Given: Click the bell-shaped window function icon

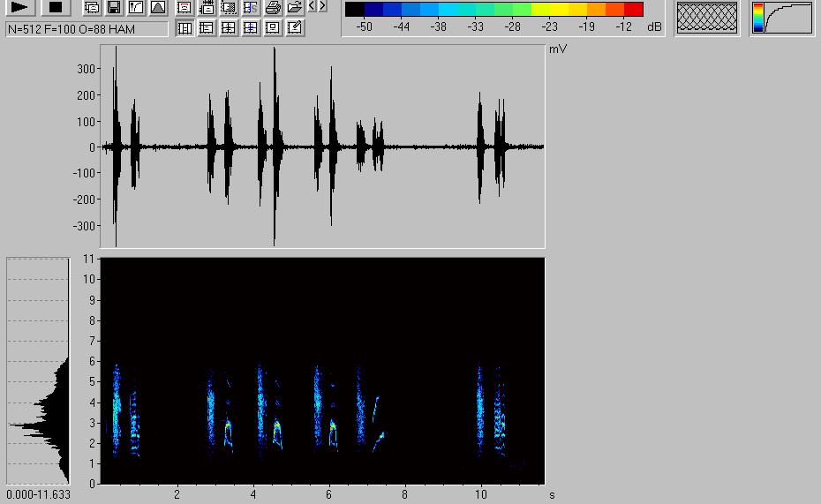Looking at the screenshot, I should 157,8.
